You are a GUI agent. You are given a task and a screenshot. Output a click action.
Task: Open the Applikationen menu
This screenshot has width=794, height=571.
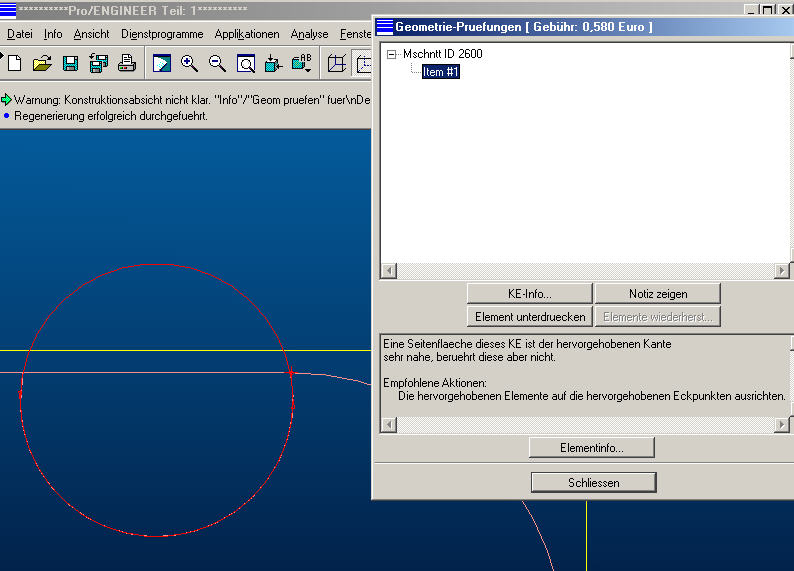pos(247,34)
